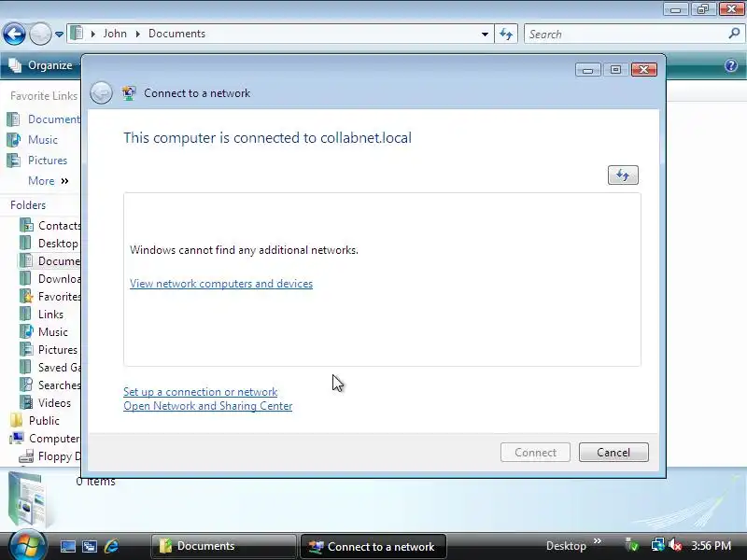Image resolution: width=747 pixels, height=560 pixels.
Task: Click the muted volume tray icon
Action: click(x=675, y=545)
